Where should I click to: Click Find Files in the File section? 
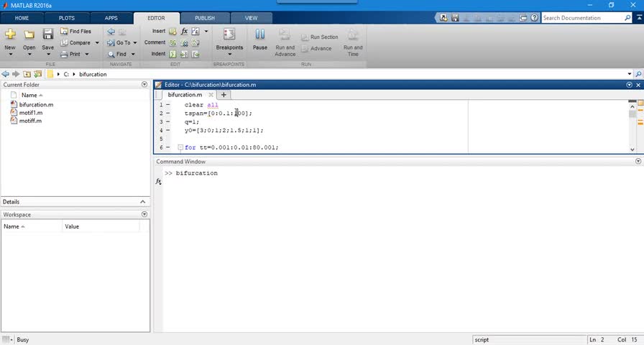click(x=75, y=31)
